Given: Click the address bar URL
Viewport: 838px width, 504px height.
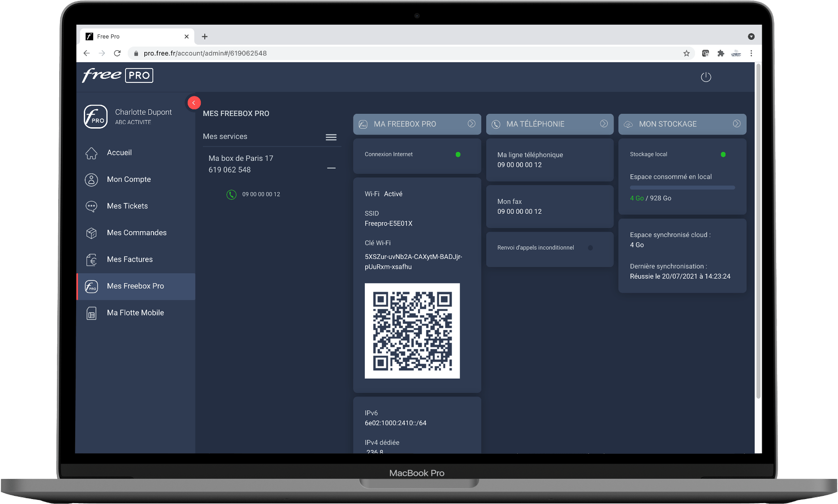Looking at the screenshot, I should [x=205, y=53].
